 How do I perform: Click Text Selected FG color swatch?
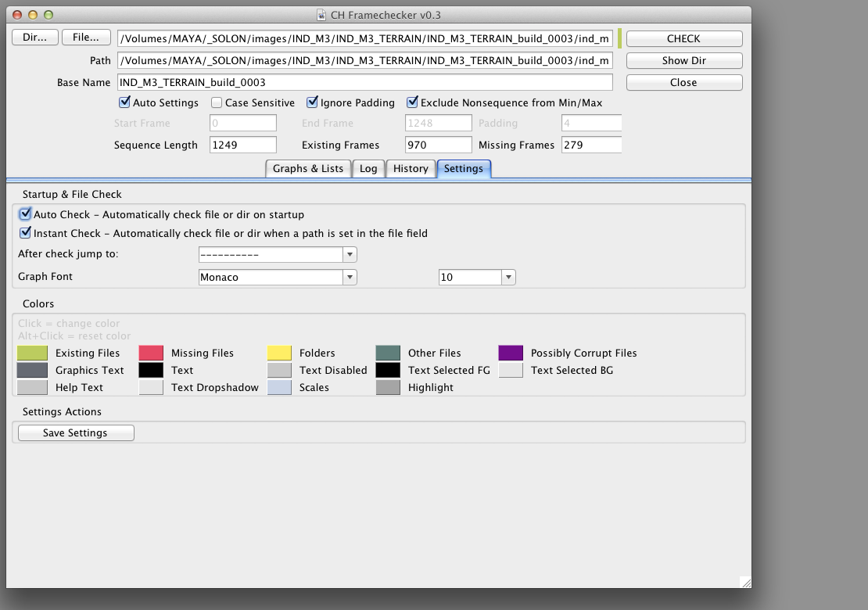coord(388,371)
